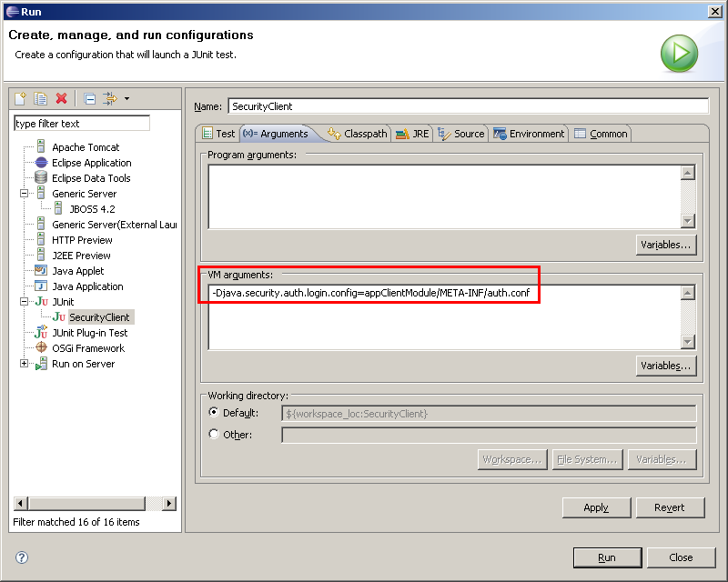Delete the selected launch configuration

pyautogui.click(x=61, y=98)
